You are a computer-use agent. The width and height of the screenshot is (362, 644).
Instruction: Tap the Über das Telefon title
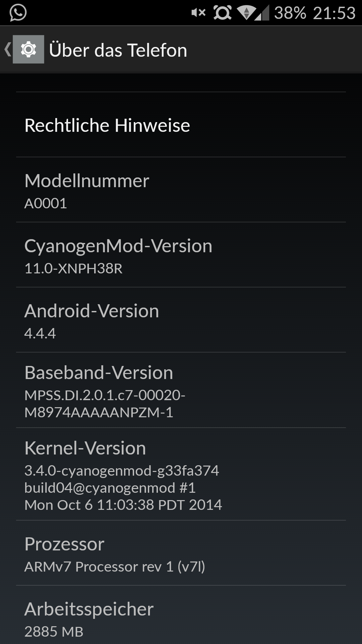click(118, 50)
